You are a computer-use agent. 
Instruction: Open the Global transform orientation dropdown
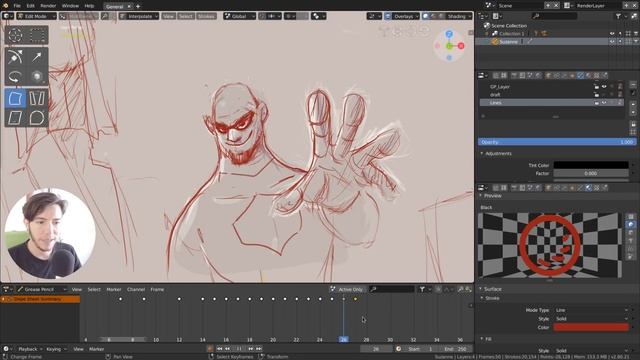click(239, 16)
